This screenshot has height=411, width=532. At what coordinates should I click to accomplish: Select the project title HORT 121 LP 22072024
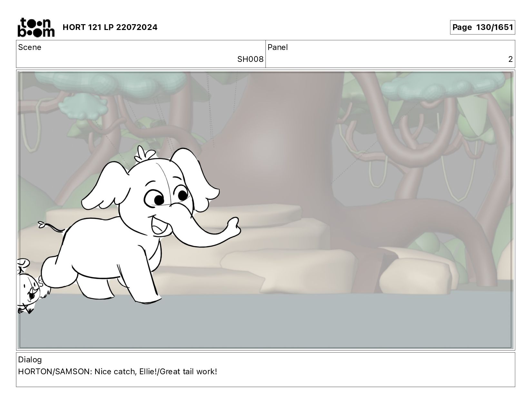(x=110, y=27)
